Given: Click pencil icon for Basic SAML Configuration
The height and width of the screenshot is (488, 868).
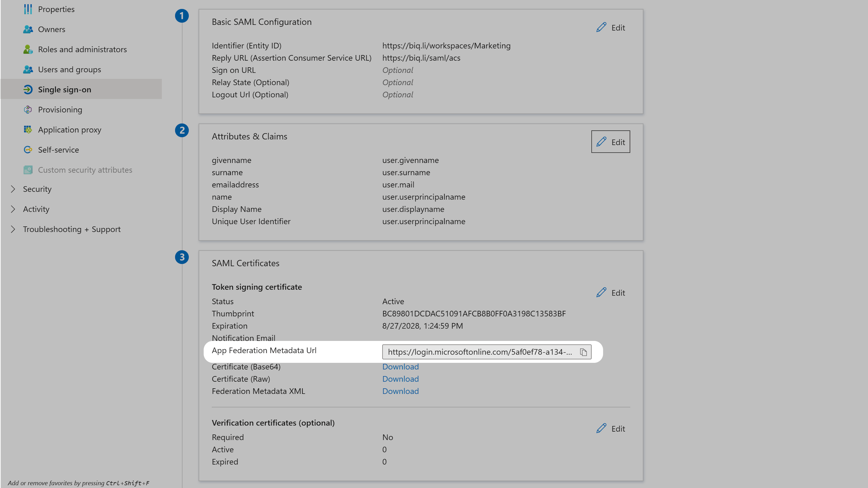Looking at the screenshot, I should click(x=601, y=27).
